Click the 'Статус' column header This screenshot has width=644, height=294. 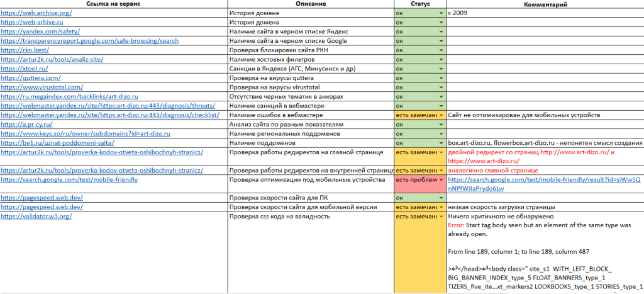tap(419, 4)
